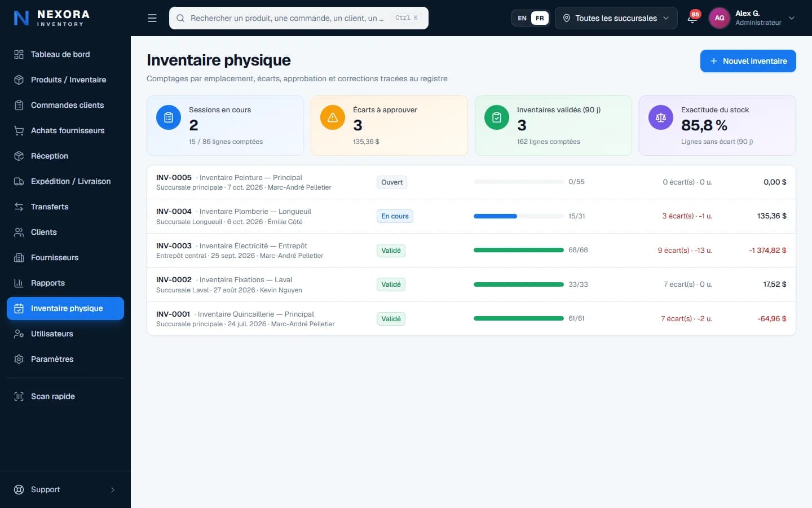
Task: Open the Inventaire physique menu item
Action: point(65,308)
